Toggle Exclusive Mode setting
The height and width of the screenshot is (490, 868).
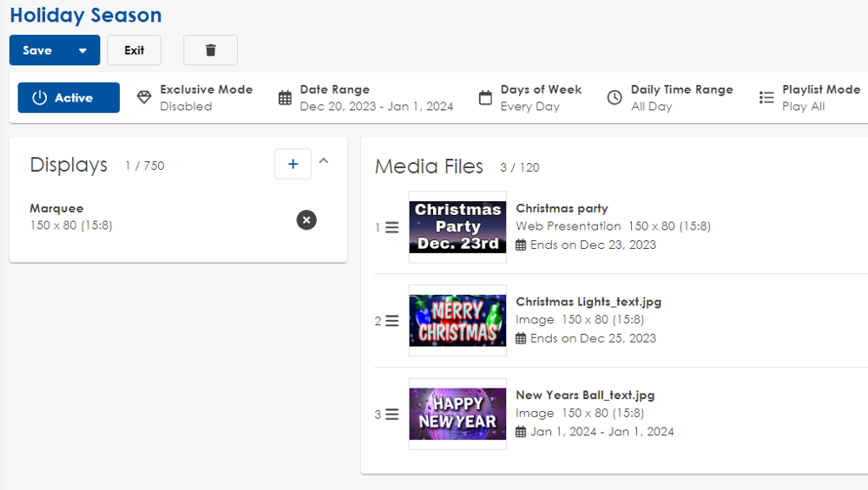pos(195,98)
